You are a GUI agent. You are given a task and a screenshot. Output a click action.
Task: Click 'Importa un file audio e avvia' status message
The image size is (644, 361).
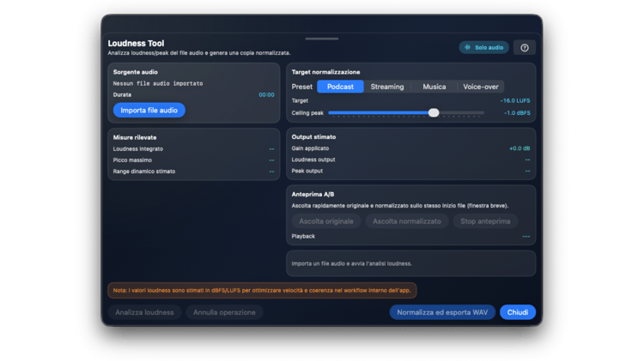tap(351, 263)
